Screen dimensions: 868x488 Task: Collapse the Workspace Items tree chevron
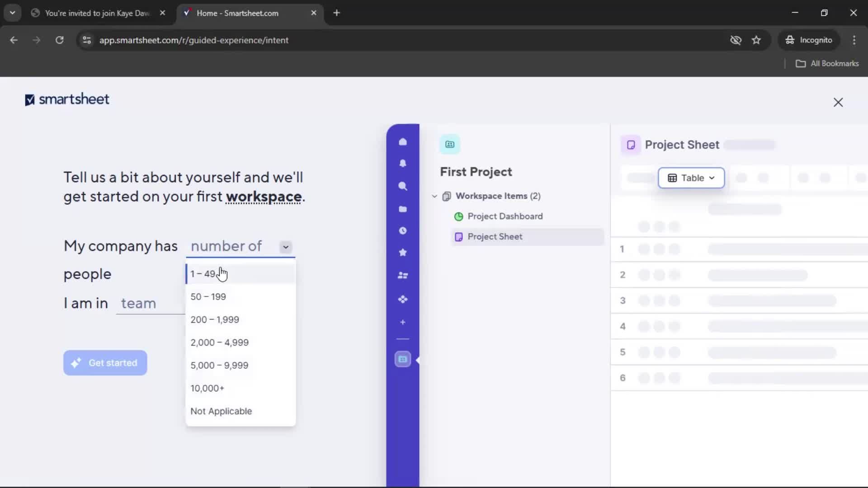pyautogui.click(x=434, y=196)
